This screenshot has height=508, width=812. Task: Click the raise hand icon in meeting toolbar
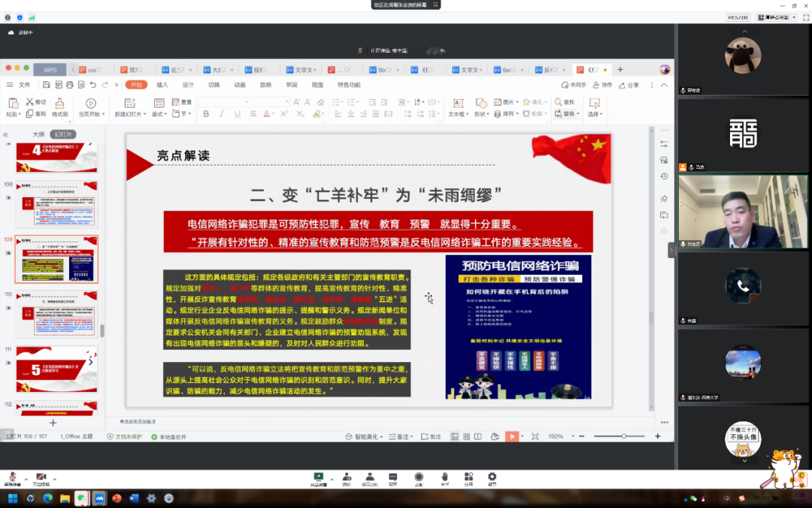pyautogui.click(x=444, y=477)
